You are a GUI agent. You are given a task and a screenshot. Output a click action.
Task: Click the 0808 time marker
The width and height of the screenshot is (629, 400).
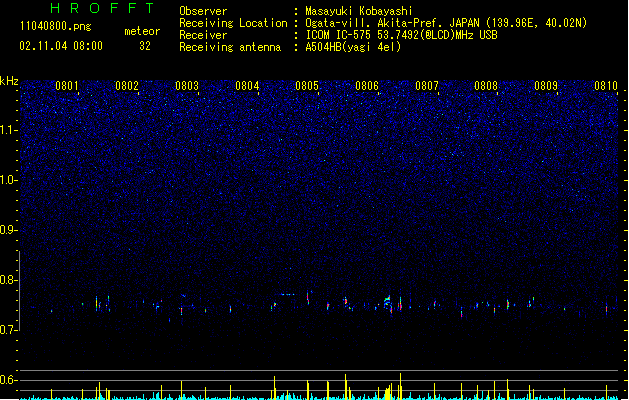point(486,86)
